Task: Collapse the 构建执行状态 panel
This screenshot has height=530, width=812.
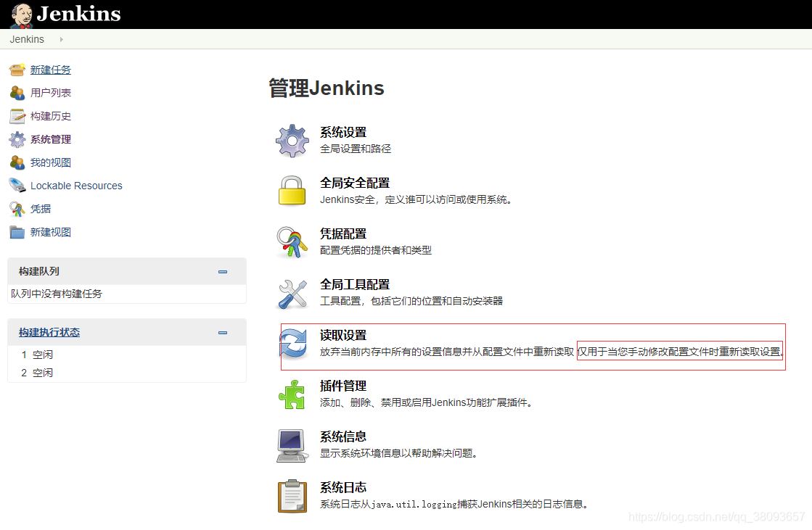Action: 223,333
